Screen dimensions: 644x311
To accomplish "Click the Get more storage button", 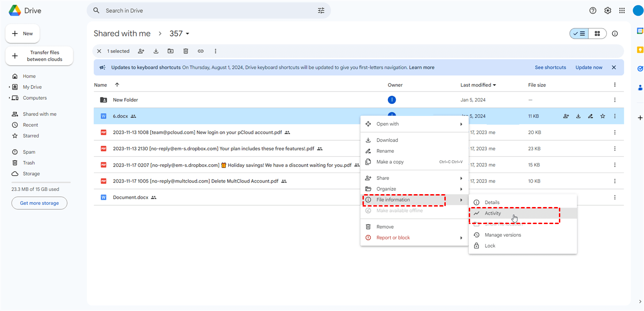I will [39, 203].
